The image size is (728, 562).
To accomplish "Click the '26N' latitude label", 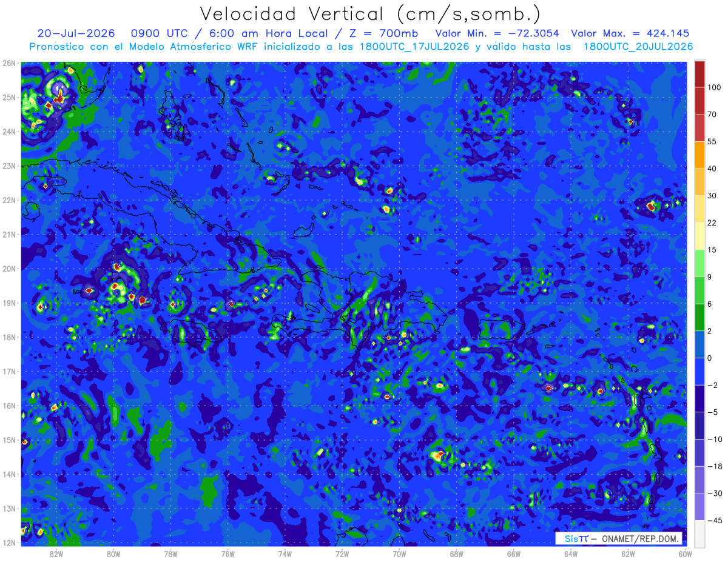I will 9,63.
